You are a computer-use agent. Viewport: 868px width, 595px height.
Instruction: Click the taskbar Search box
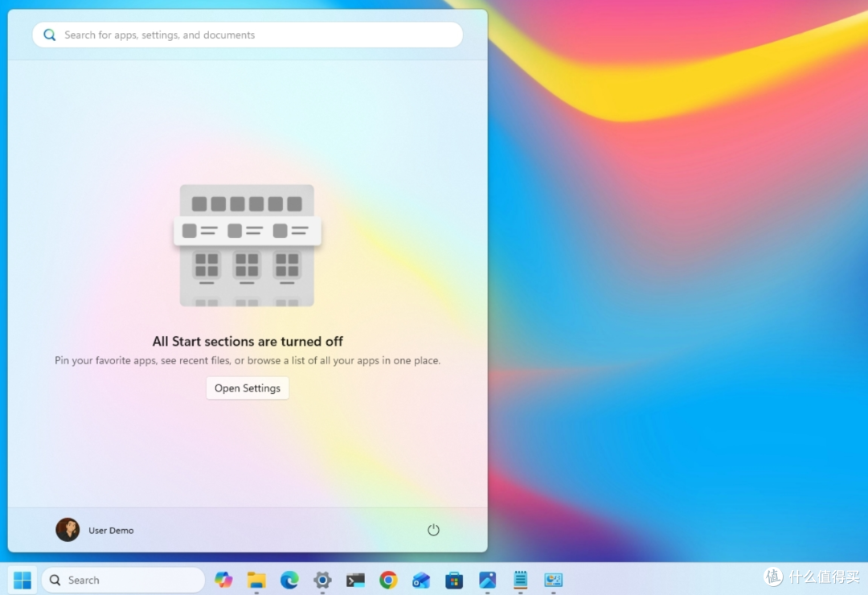click(124, 580)
